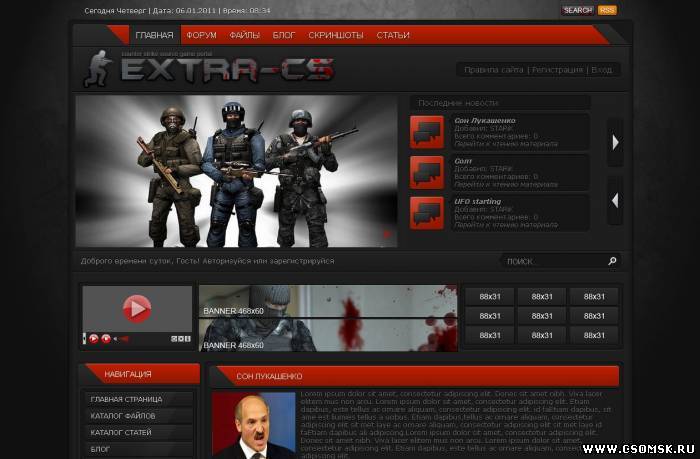The image size is (700, 459).
Task: Click comment icon beside UFO starting news
Action: click(x=427, y=213)
